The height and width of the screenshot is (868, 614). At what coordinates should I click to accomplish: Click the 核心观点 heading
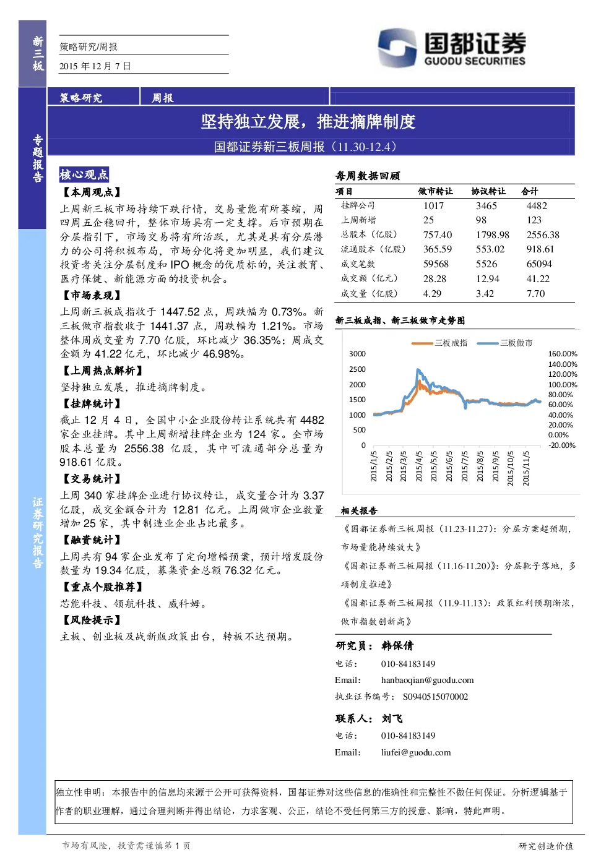click(84, 174)
